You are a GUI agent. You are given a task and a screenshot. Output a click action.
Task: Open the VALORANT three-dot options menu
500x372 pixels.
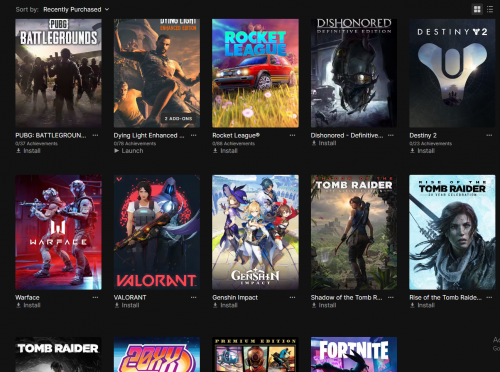pyautogui.click(x=194, y=297)
